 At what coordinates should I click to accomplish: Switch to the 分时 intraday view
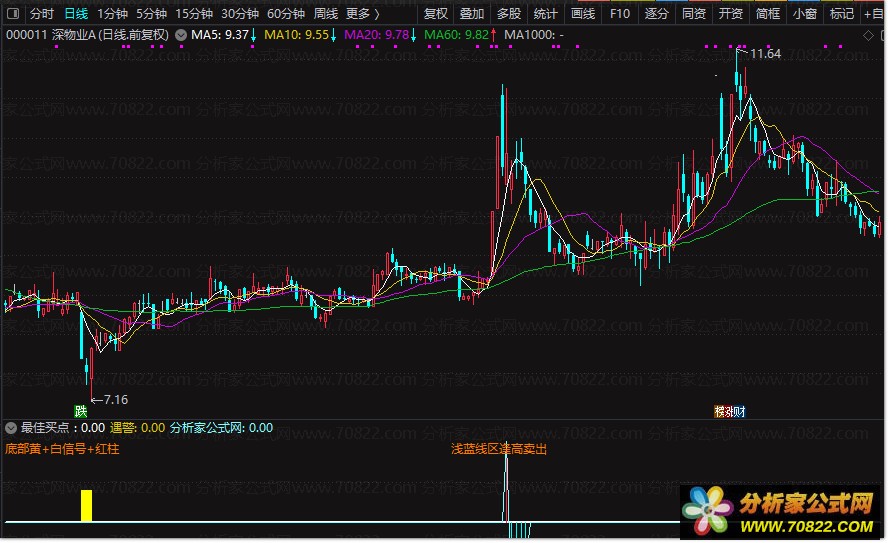pyautogui.click(x=41, y=14)
